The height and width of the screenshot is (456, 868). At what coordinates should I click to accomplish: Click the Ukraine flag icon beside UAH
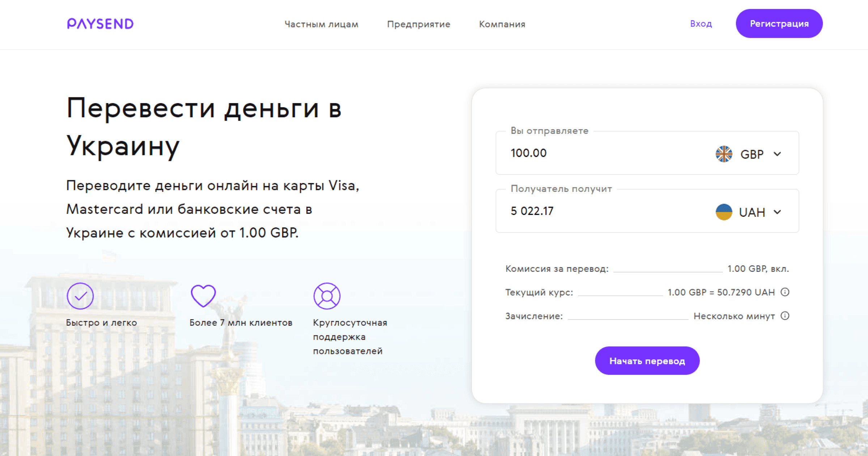pyautogui.click(x=724, y=212)
